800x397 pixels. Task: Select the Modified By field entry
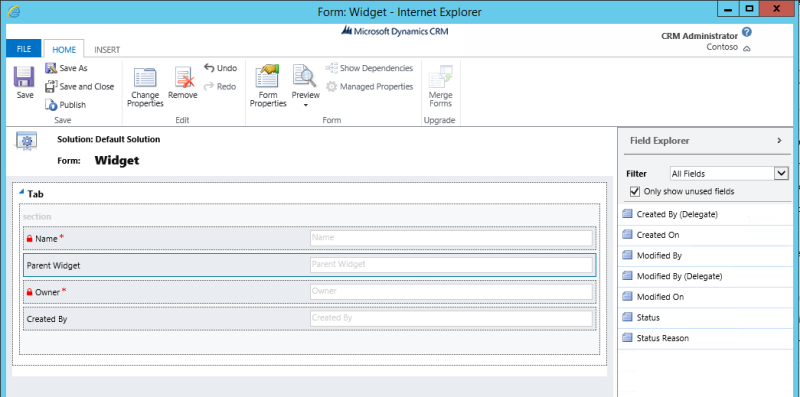click(x=659, y=256)
